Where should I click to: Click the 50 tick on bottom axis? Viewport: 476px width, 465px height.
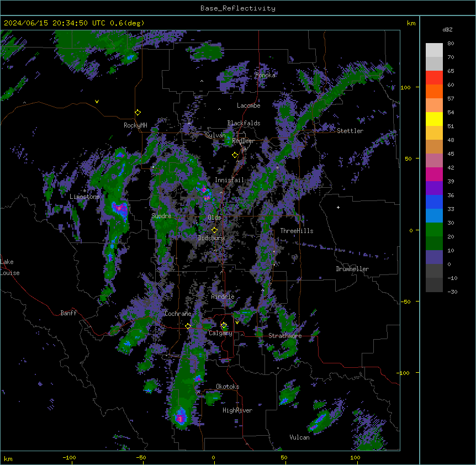[x=284, y=457]
